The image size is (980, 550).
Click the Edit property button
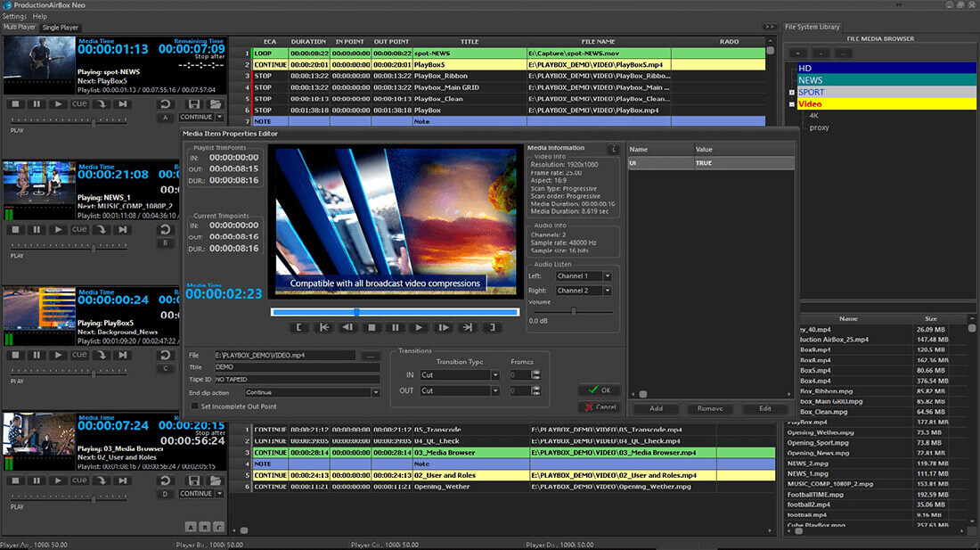click(765, 408)
